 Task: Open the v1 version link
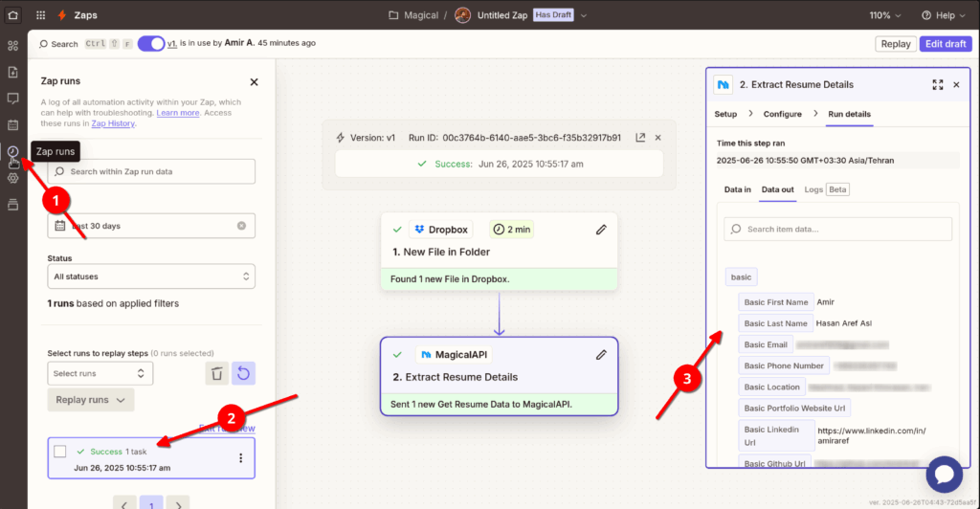172,43
